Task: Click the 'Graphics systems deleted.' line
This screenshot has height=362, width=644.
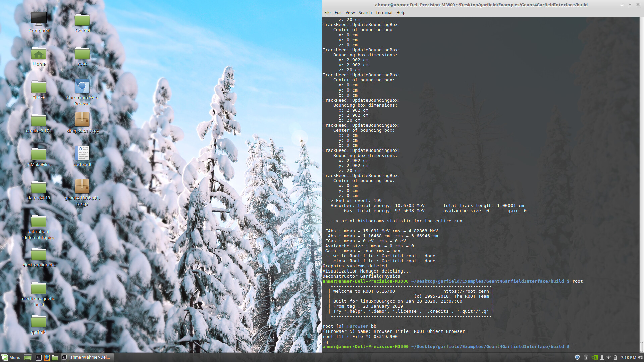Action: click(356, 266)
